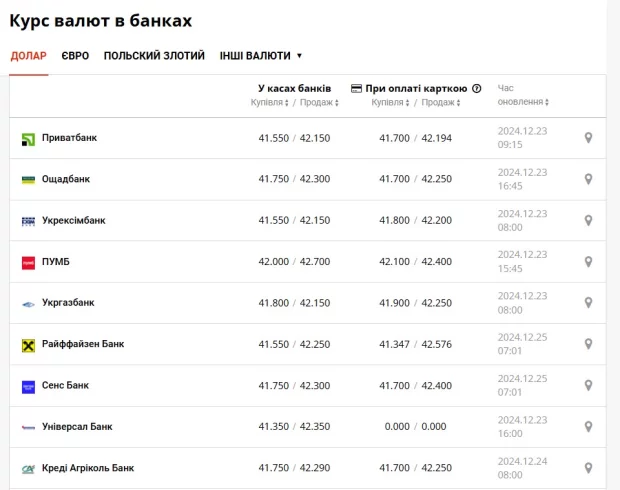Click the Креді Агріколь Банк logo
The image size is (620, 490).
28,469
